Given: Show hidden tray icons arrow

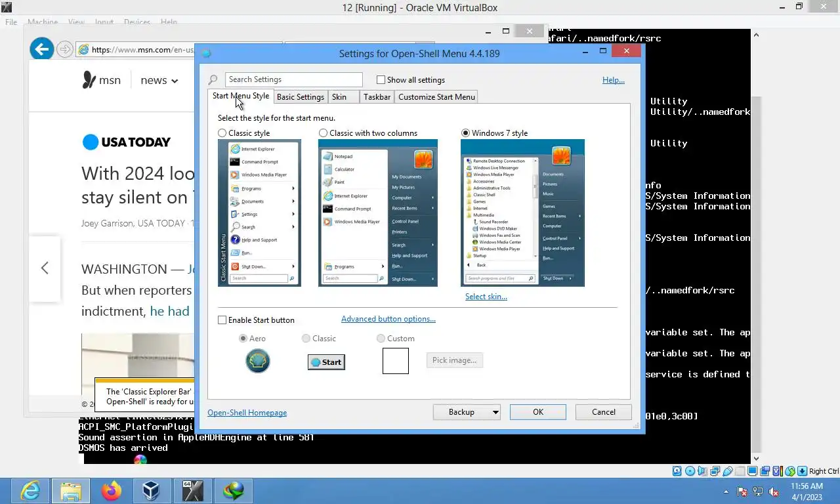Looking at the screenshot, I should pyautogui.click(x=726, y=492).
